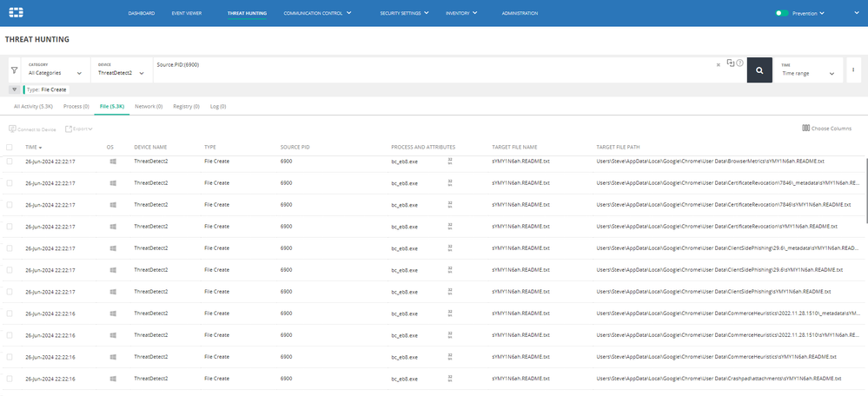Clear the query with the X icon
Image resolution: width=868 pixels, height=396 pixels.
click(718, 64)
